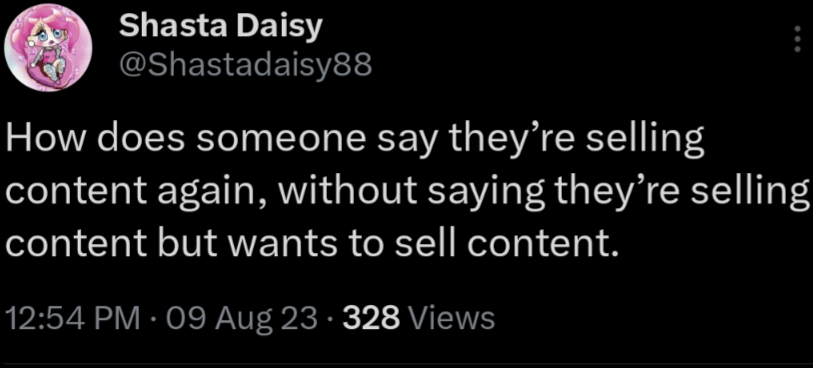The height and width of the screenshot is (368, 813).
Task: Select the tweet line starting 'How does someone'
Action: coord(355,141)
